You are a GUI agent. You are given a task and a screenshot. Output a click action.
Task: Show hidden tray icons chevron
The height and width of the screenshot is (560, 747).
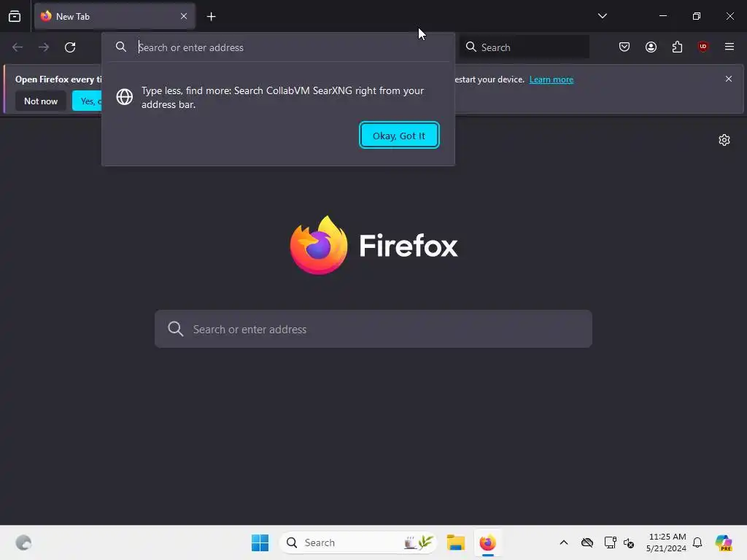point(564,542)
